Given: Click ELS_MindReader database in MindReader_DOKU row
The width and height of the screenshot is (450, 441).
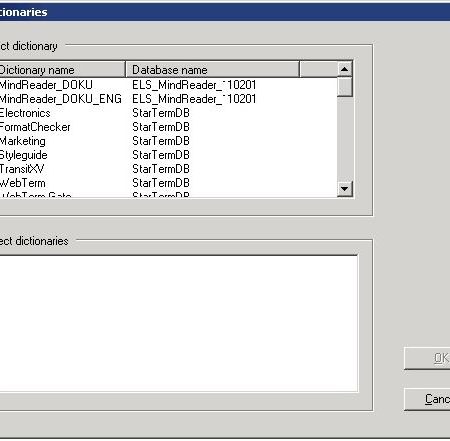Looking at the screenshot, I should [x=194, y=85].
